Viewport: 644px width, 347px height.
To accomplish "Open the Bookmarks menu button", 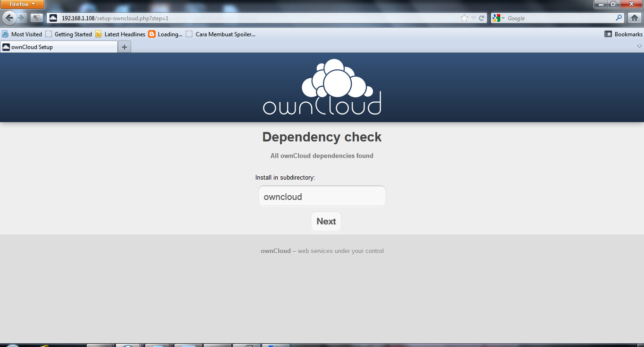I will tap(623, 34).
